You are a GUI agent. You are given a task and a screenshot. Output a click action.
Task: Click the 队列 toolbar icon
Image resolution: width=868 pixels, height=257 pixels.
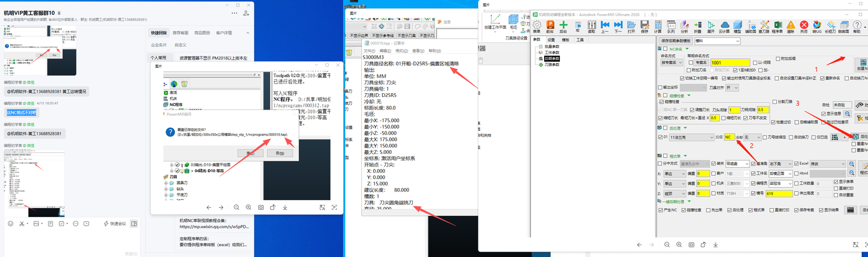point(671,27)
